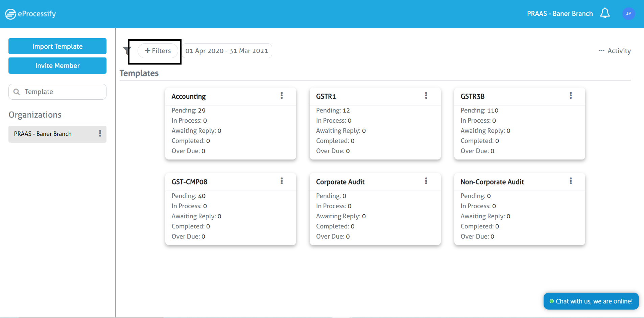644x318 pixels.
Task: Open the Activity panel
Action: tap(615, 51)
